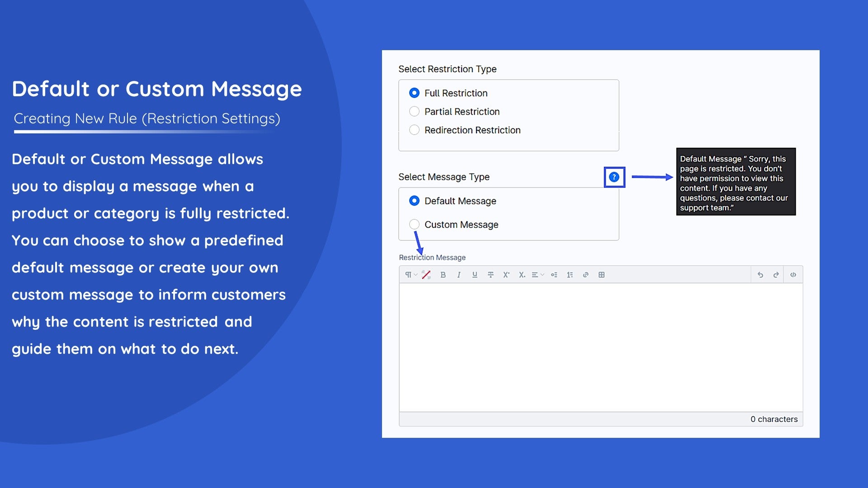
Task: Open the paragraph format dropdown
Action: (x=411, y=275)
